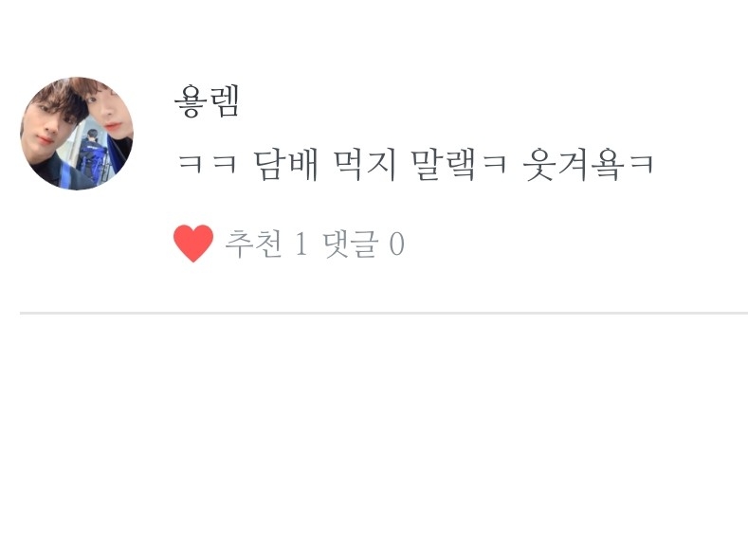Viewport: 748px width, 560px height.
Task: Click the left person in the avatar photo
Action: [45, 134]
